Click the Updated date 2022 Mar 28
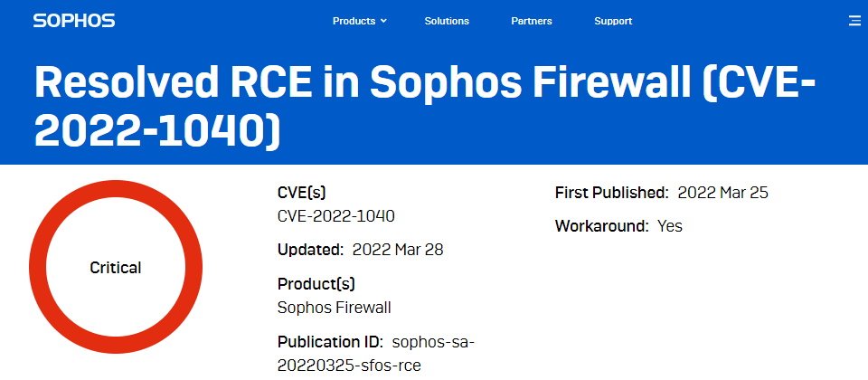Screen dimensions: 868x380 coord(398,250)
